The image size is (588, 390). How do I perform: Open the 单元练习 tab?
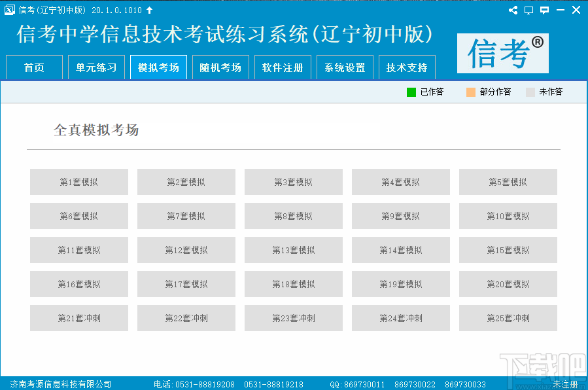tap(95, 67)
